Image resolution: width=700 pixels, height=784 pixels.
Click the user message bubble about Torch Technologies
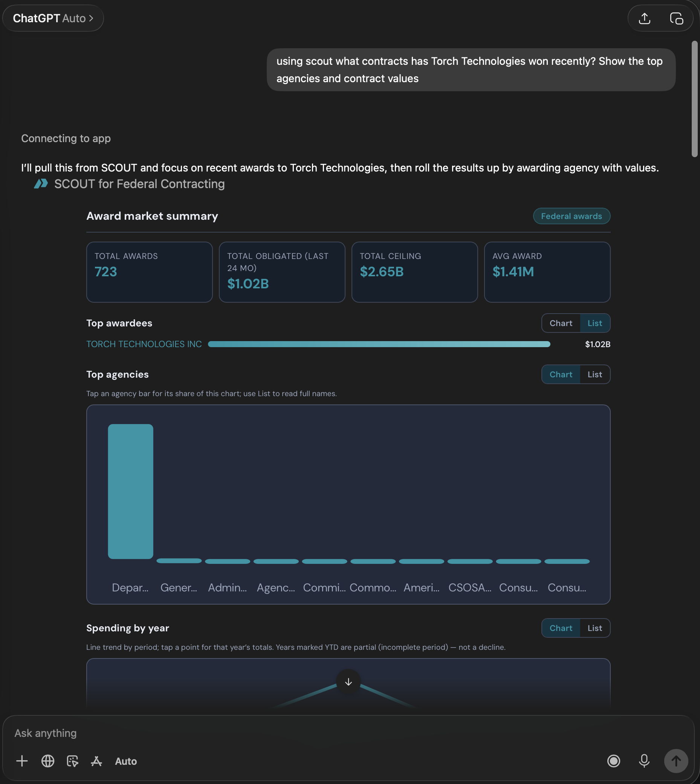point(471,70)
